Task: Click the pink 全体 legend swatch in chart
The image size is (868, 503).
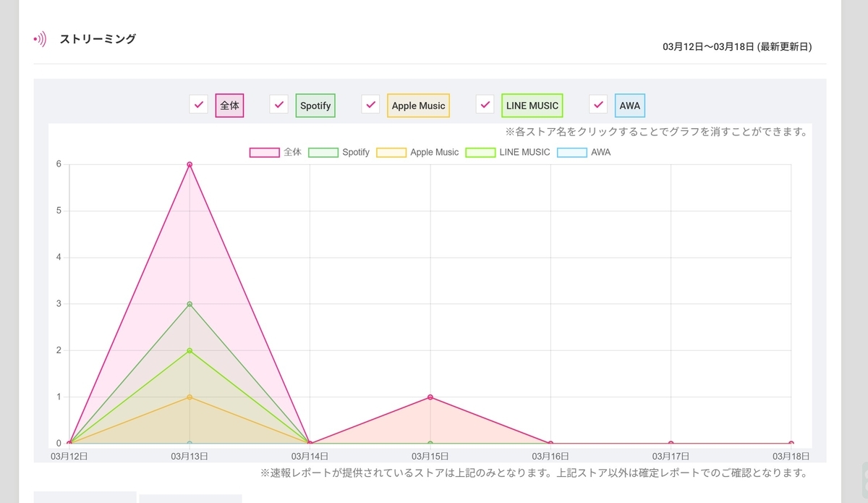Action: coord(265,153)
